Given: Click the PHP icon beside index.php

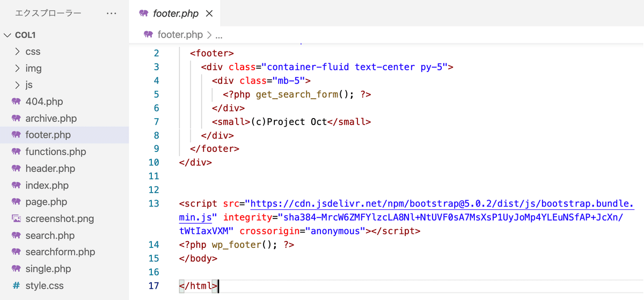Looking at the screenshot, I should click(x=16, y=186).
